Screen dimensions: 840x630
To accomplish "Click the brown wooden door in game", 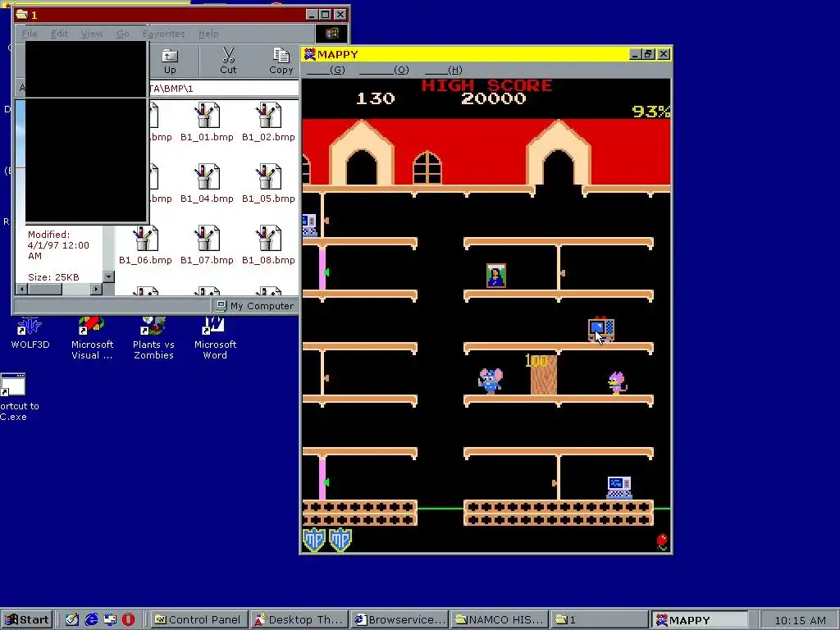I will coord(544,375).
